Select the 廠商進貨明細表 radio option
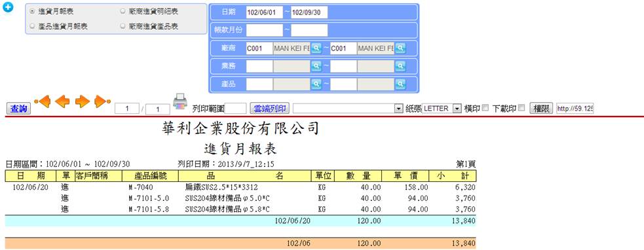644x250 pixels. click(123, 12)
